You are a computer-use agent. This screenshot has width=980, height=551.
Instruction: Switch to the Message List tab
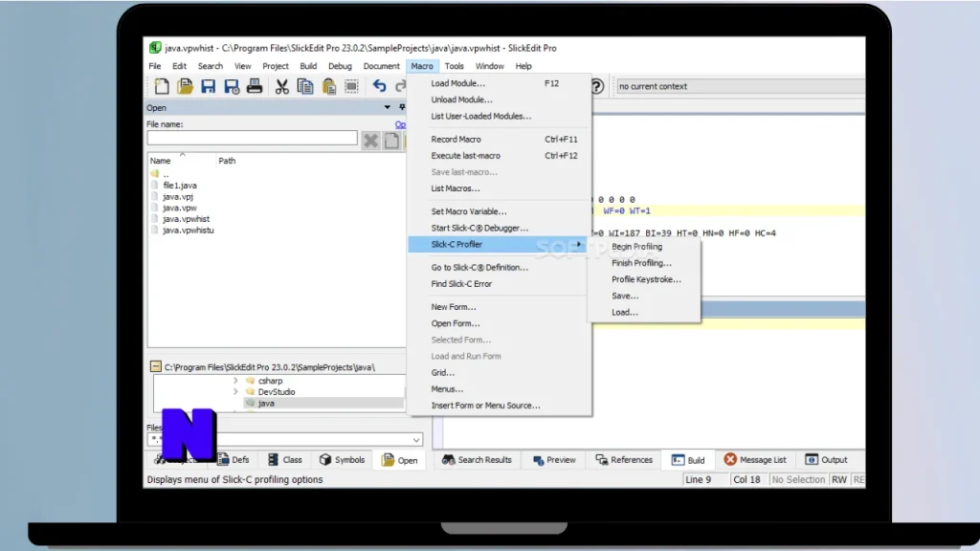coord(755,460)
